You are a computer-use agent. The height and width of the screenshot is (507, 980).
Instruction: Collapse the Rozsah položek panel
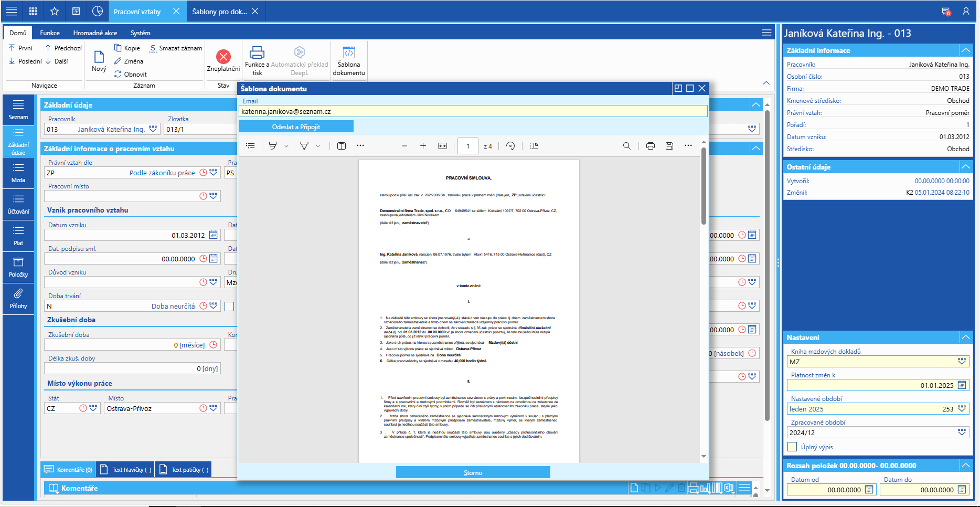coord(965,466)
